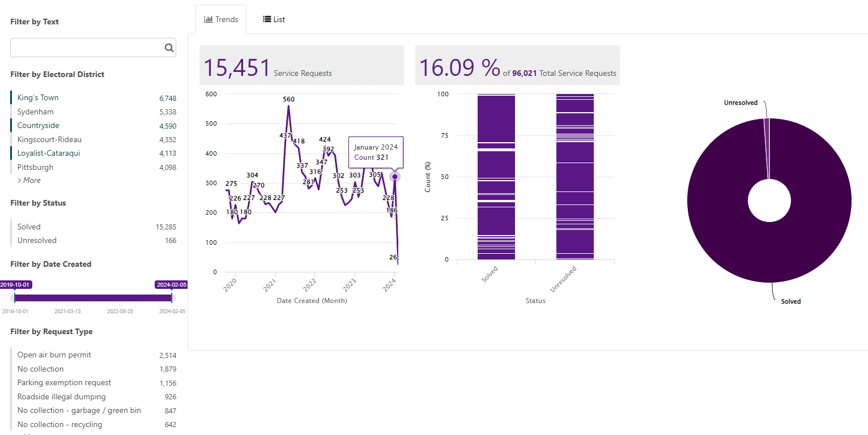The image size is (868, 435).
Task: Switch to the List tab
Action: click(274, 19)
